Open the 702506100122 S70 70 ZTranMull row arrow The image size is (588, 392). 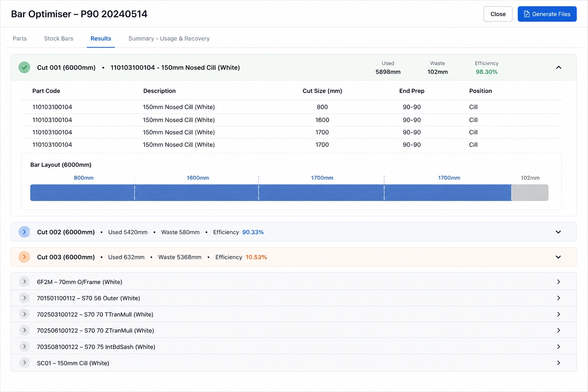[x=559, y=330]
